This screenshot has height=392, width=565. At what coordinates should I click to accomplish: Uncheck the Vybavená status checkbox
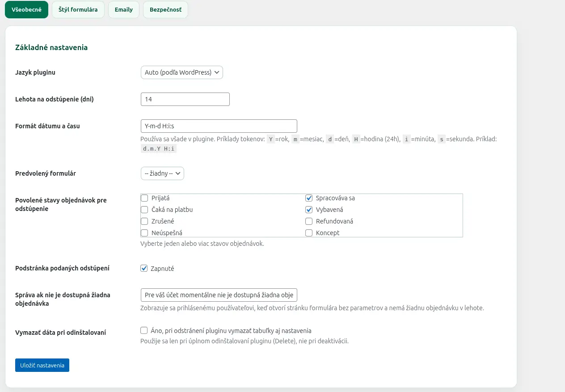pyautogui.click(x=309, y=210)
